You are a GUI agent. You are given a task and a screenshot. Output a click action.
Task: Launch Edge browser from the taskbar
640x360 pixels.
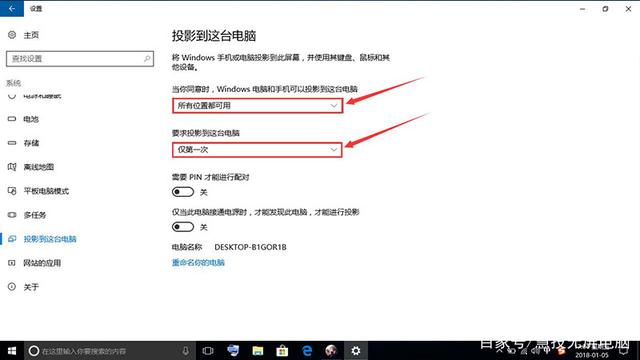[x=307, y=351]
